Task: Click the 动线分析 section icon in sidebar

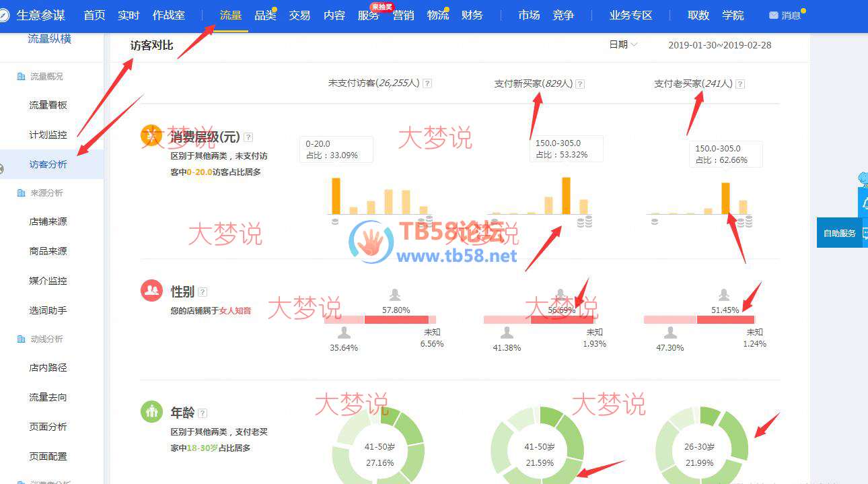Action: [21, 339]
